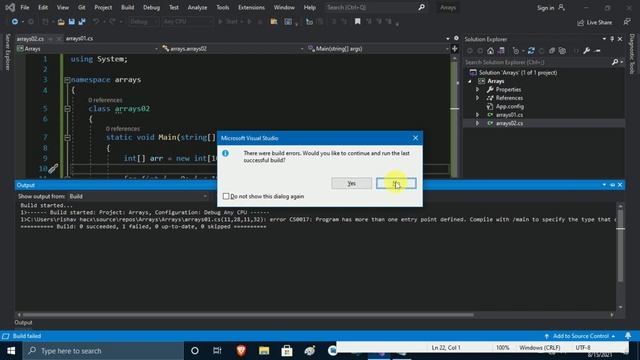Open the 'Show output from' Build dropdown
The width and height of the screenshot is (640, 360).
[x=138, y=196]
